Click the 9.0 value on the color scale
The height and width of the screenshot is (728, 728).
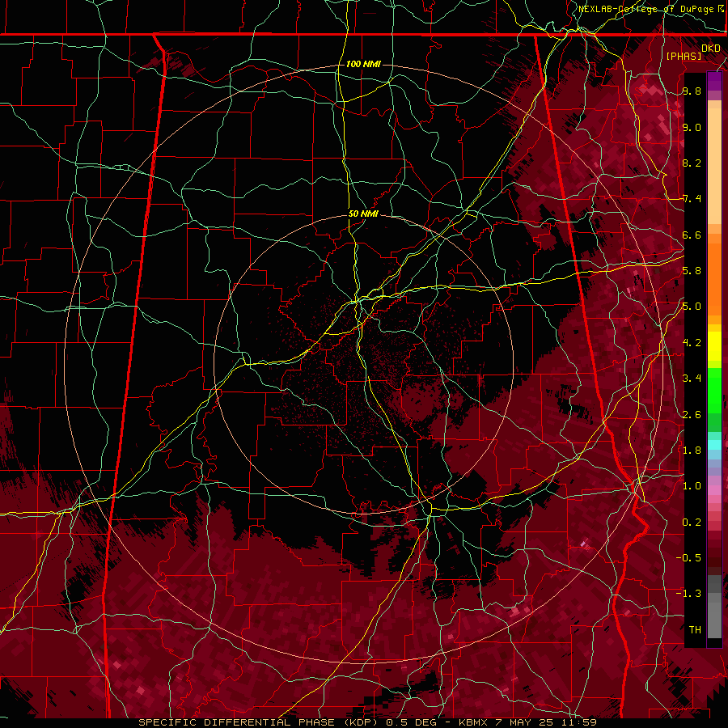[692, 127]
